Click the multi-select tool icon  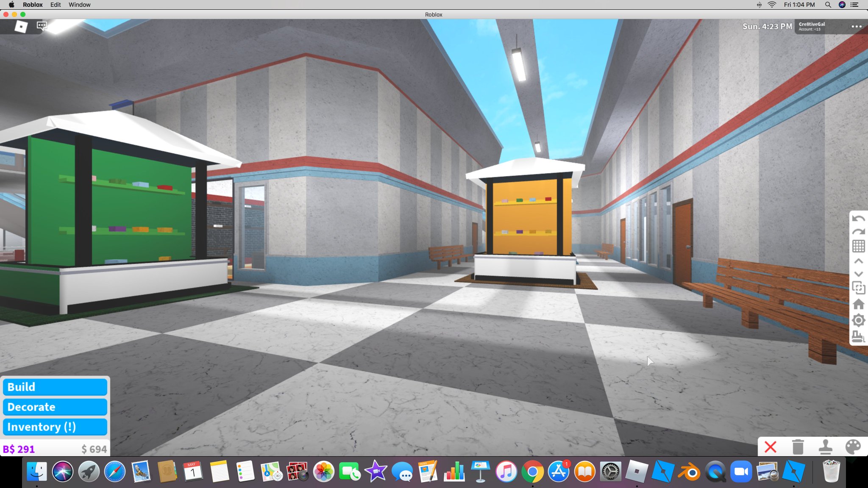(858, 288)
